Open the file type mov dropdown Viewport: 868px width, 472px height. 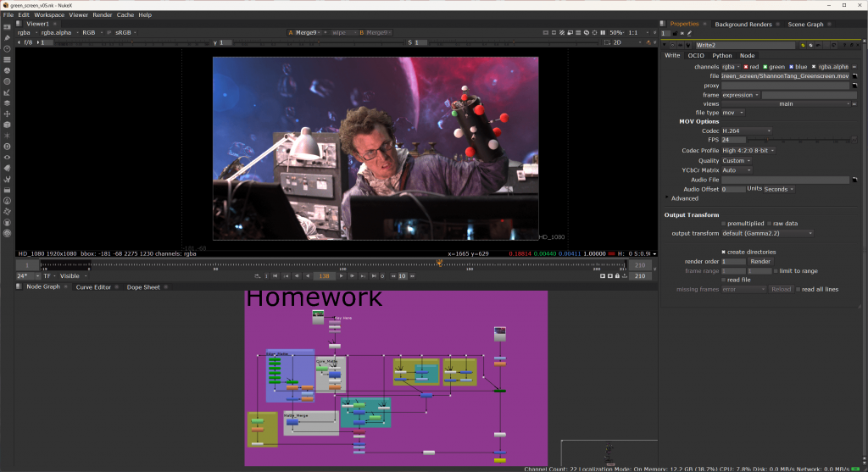point(733,113)
